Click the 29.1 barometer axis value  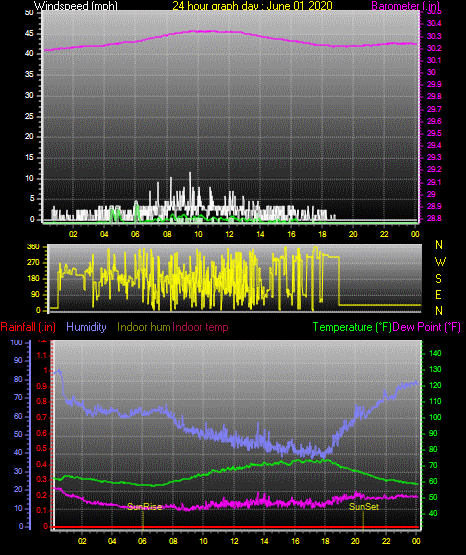tap(434, 182)
